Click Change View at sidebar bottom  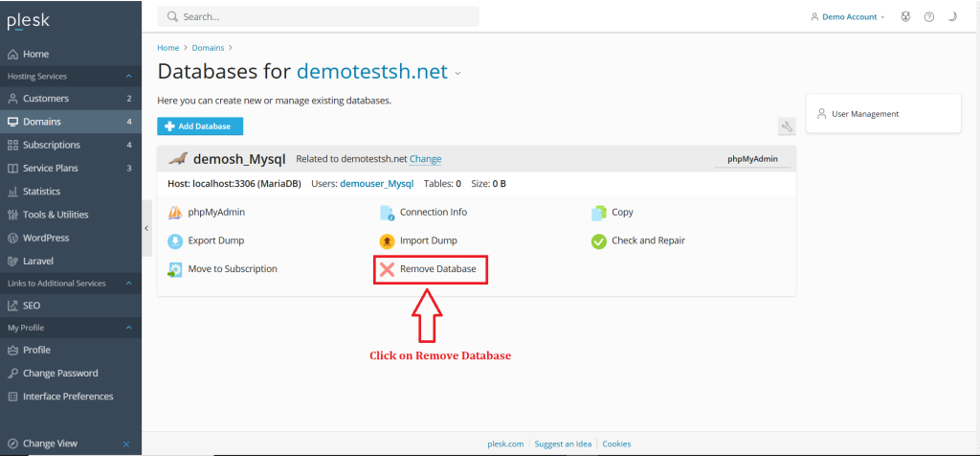point(50,444)
